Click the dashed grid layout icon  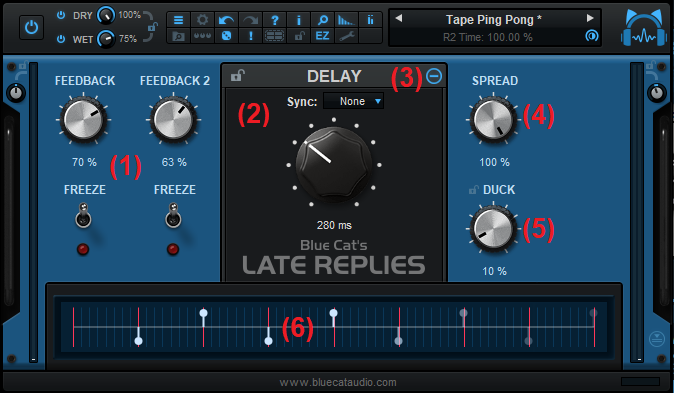coord(275,36)
